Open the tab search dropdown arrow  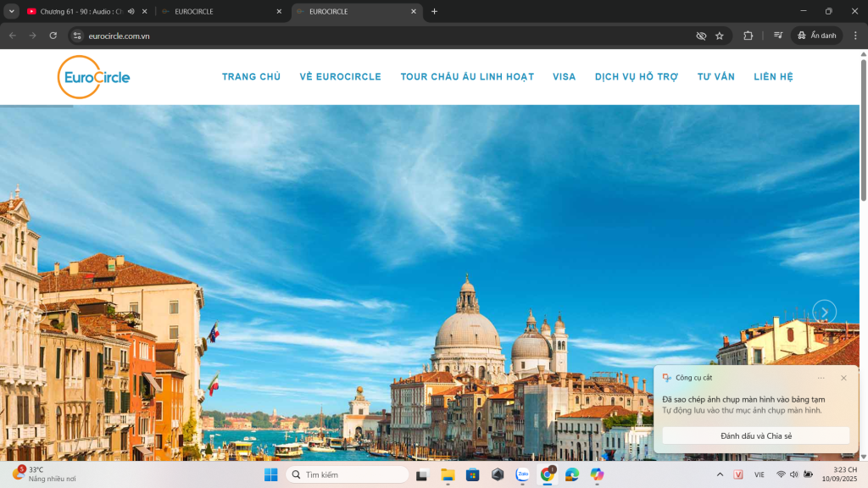pos(12,12)
